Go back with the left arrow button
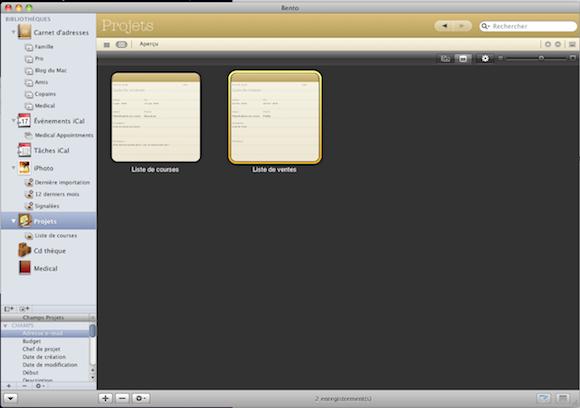 pos(444,26)
